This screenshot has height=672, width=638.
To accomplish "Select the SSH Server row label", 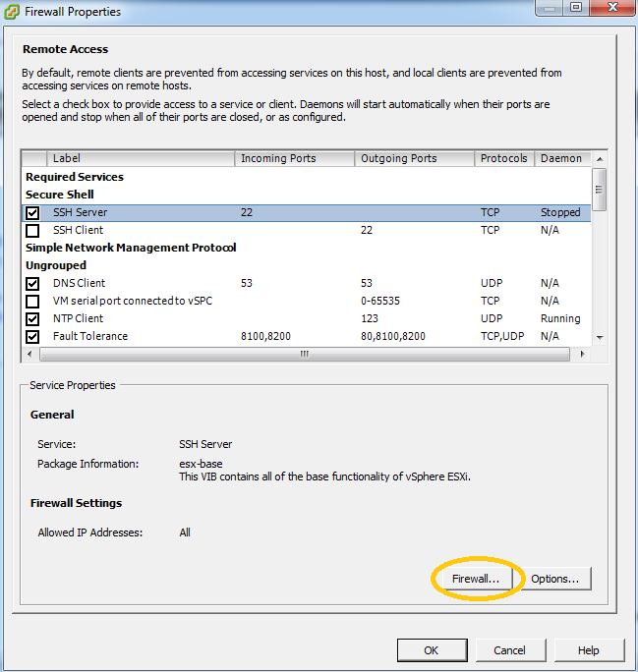I will (x=81, y=212).
